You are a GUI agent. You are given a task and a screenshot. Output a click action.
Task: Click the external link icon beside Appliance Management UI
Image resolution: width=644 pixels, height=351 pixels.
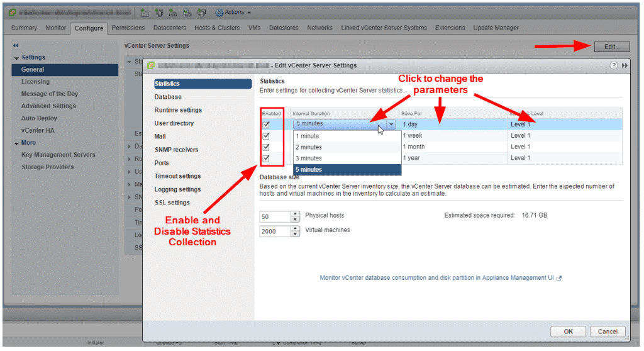(559, 278)
